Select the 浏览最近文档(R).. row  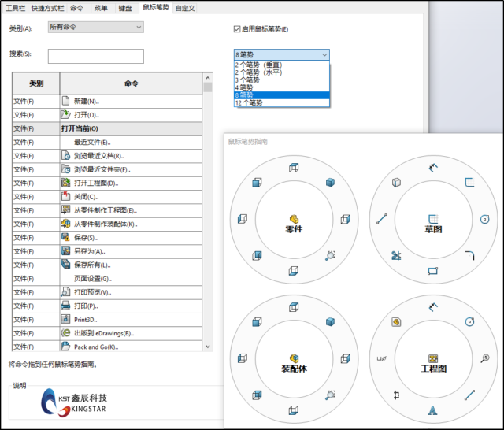pyautogui.click(x=107, y=156)
